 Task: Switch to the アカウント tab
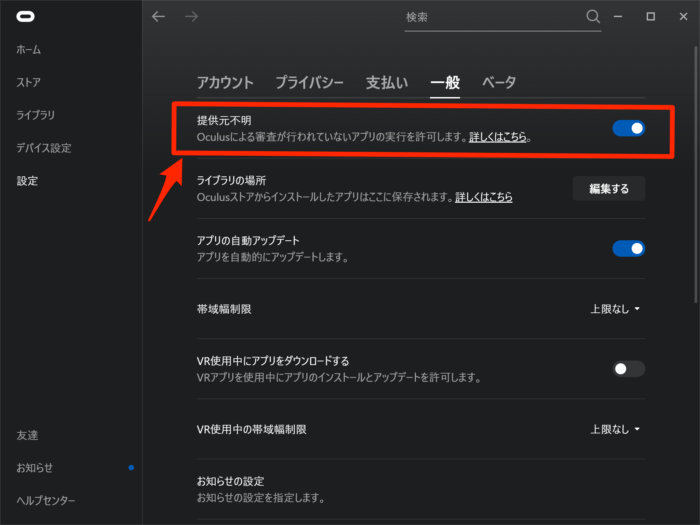click(x=225, y=83)
